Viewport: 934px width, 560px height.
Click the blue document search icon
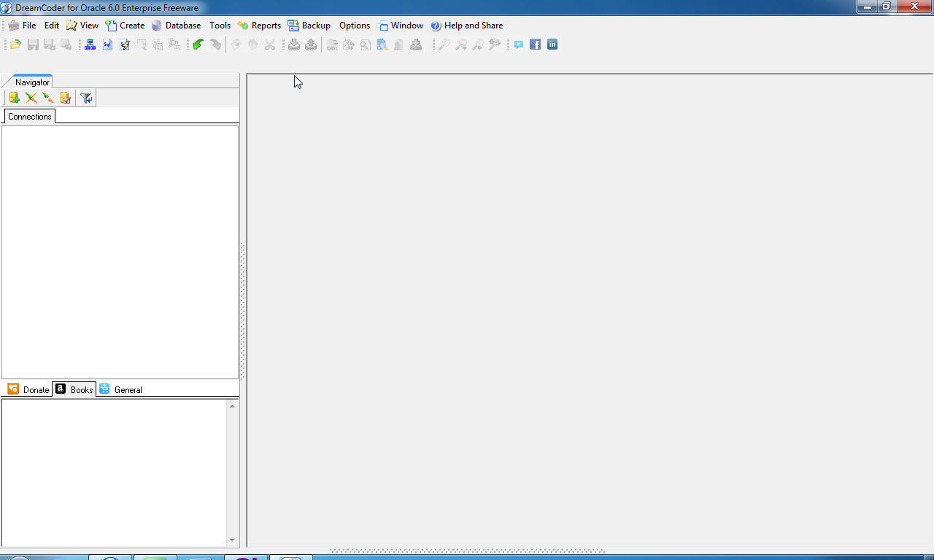point(382,44)
